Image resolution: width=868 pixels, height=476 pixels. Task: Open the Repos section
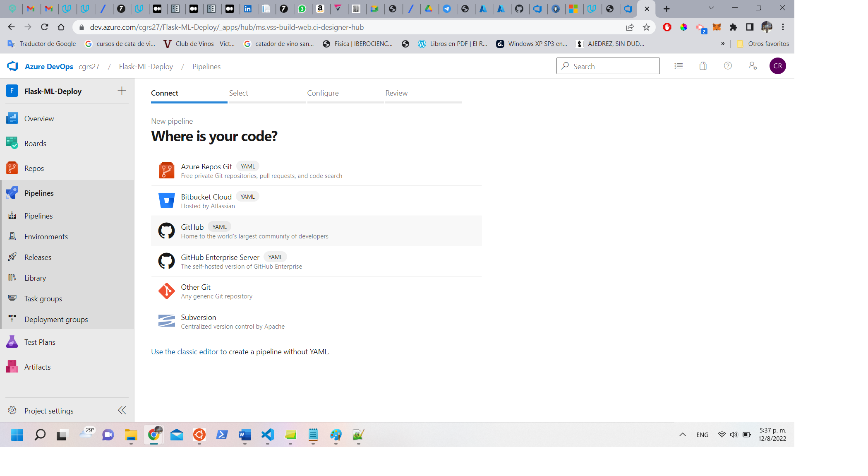(x=34, y=168)
